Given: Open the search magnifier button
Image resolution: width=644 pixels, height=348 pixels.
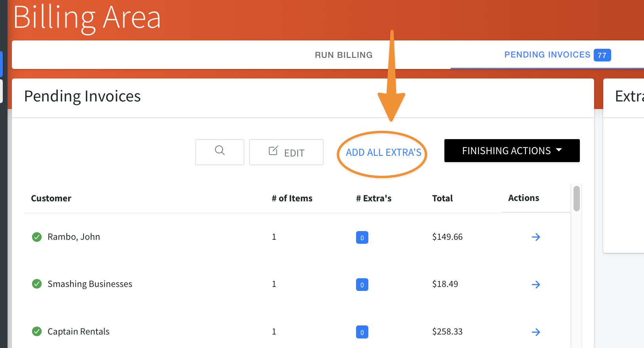Looking at the screenshot, I should point(220,152).
